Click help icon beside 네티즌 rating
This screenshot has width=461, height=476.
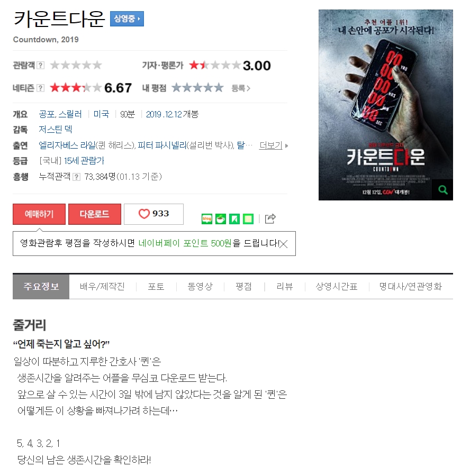click(x=40, y=88)
